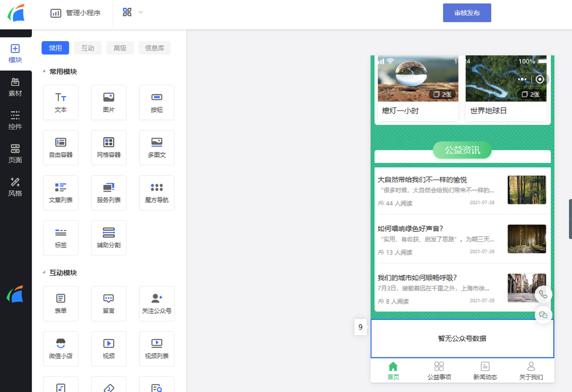Select the 关注公众号 follow module

(157, 303)
